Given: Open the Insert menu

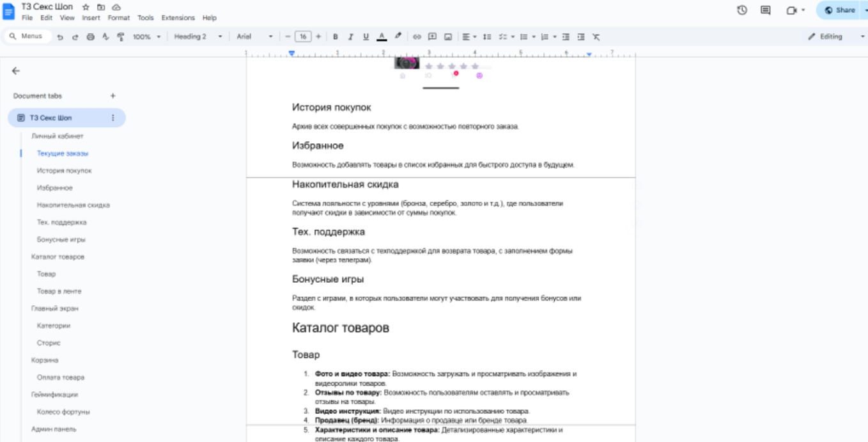Looking at the screenshot, I should pyautogui.click(x=91, y=18).
